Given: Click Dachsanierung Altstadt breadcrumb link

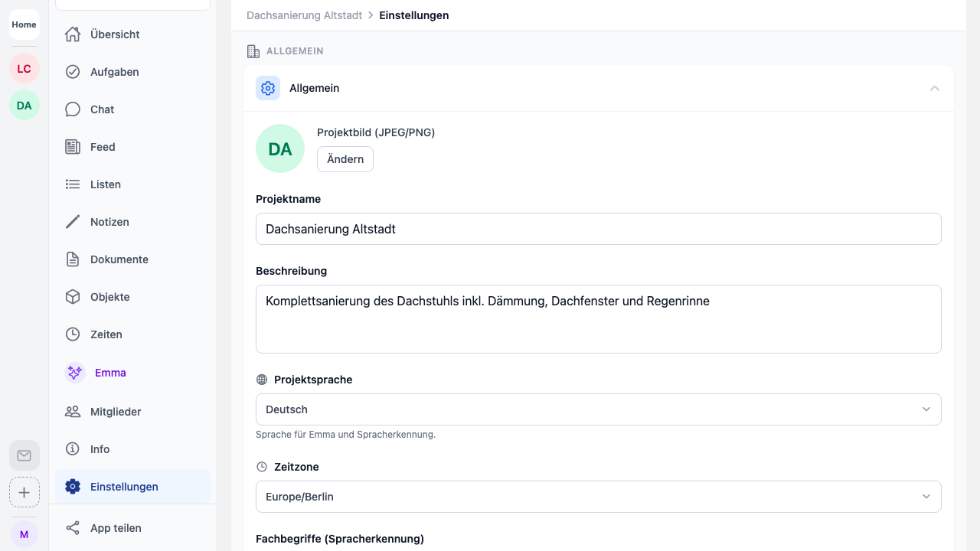Looking at the screenshot, I should [304, 15].
